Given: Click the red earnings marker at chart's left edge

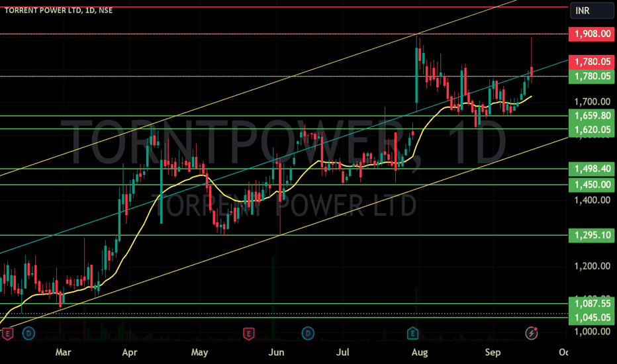Looking at the screenshot, I should point(7,334).
